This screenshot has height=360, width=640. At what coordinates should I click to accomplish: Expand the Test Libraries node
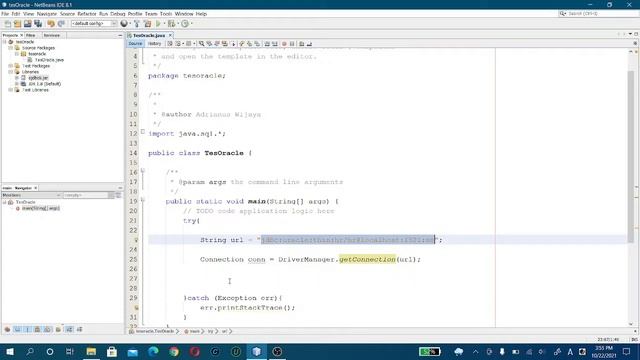click(11, 90)
